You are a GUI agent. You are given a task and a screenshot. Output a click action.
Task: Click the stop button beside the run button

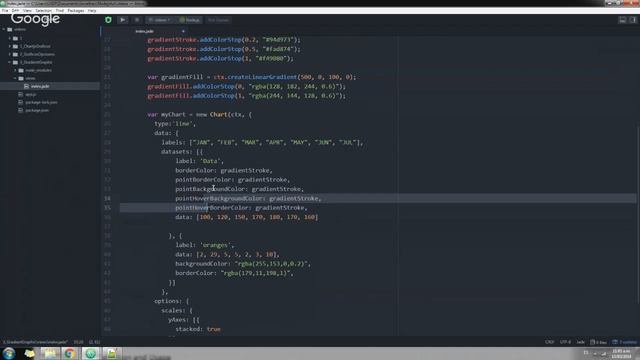(x=137, y=20)
